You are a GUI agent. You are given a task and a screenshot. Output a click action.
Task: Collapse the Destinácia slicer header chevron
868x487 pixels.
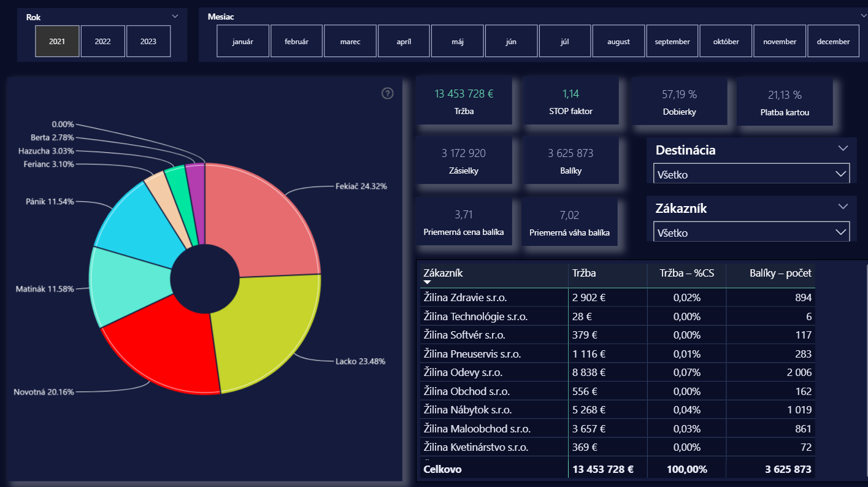tap(843, 148)
